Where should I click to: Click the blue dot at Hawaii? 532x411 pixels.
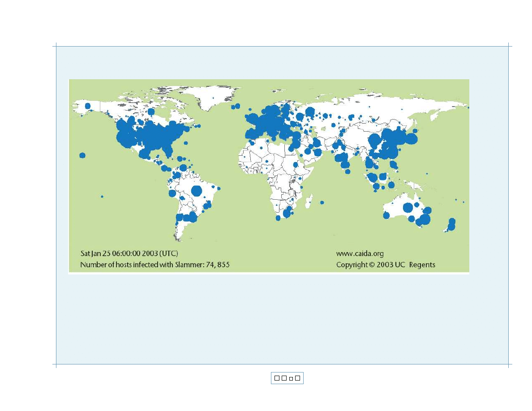coord(82,155)
